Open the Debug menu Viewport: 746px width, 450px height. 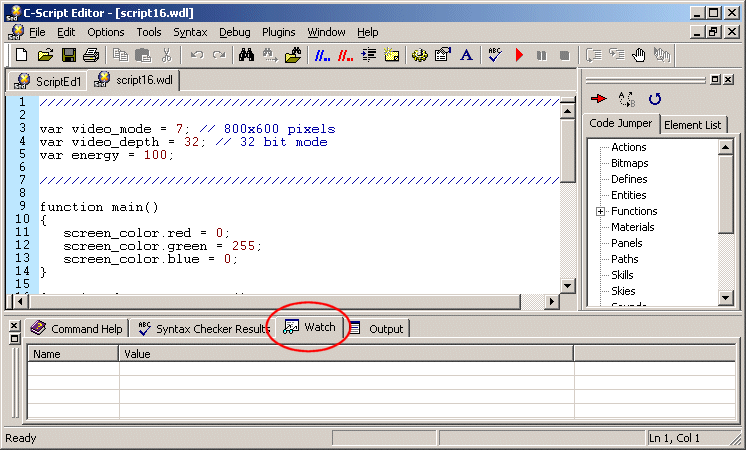[x=235, y=32]
